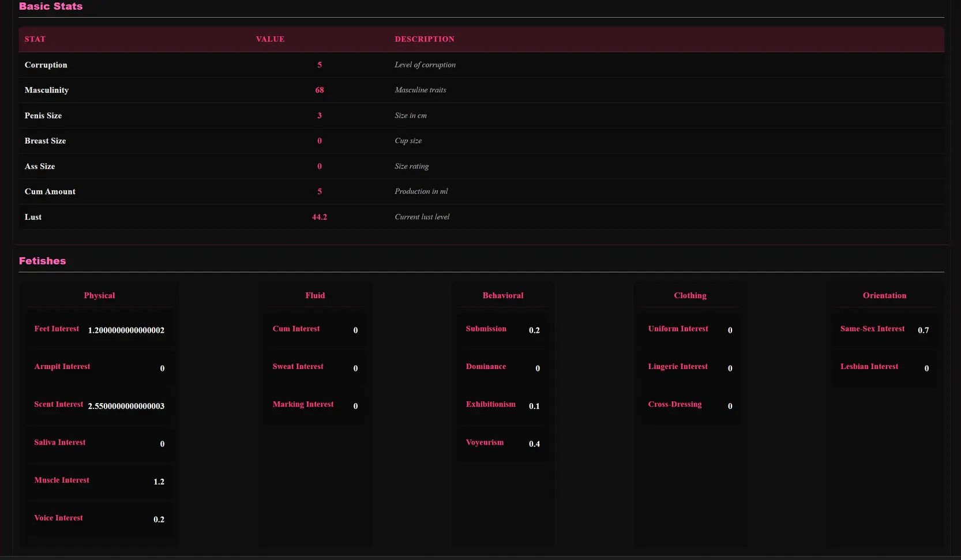Viewport: 961px width, 560px height.
Task: Open the Behavioral category header
Action: 502,296
